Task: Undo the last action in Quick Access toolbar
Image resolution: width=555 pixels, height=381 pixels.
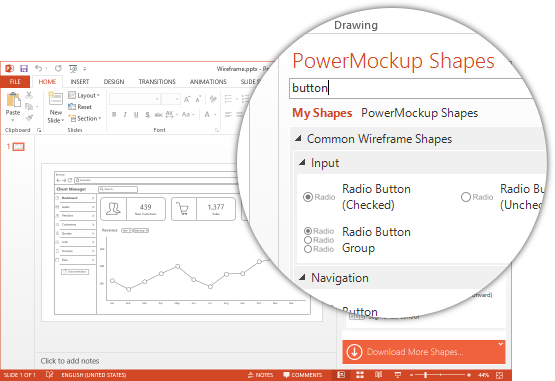Action: tap(39, 68)
